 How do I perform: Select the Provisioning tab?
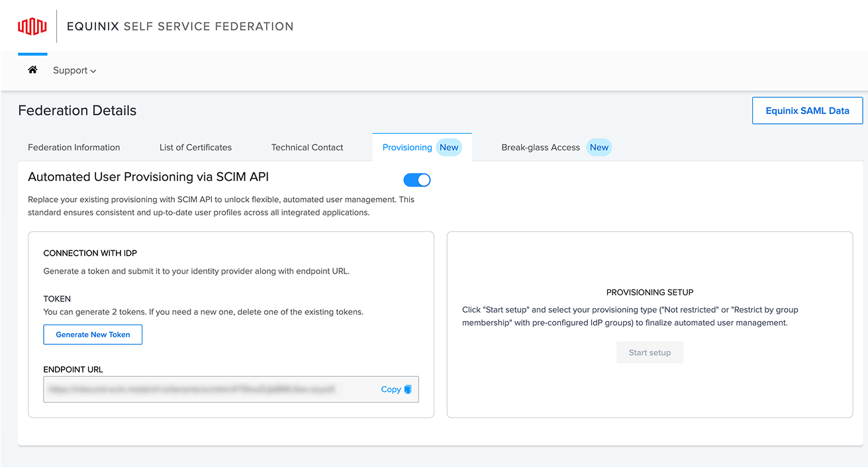[422, 147]
